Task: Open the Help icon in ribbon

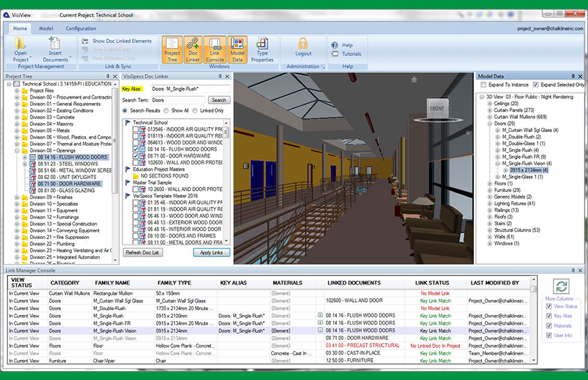Action: click(x=334, y=45)
